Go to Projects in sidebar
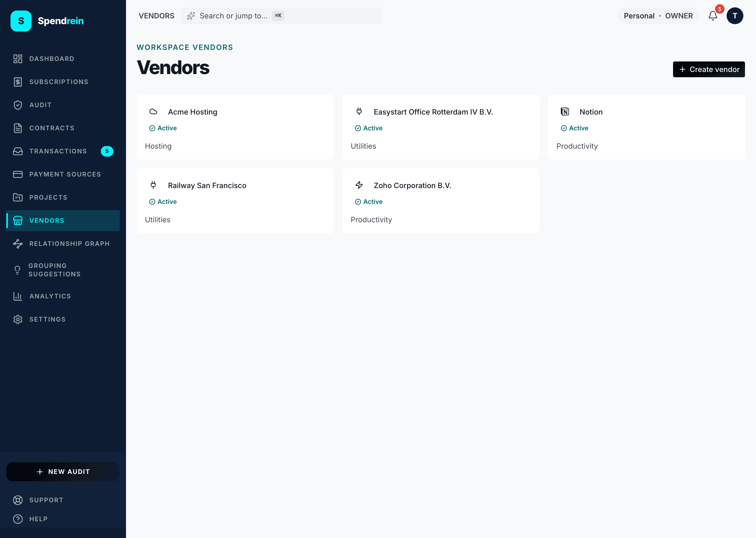The image size is (756, 538). tap(63, 198)
